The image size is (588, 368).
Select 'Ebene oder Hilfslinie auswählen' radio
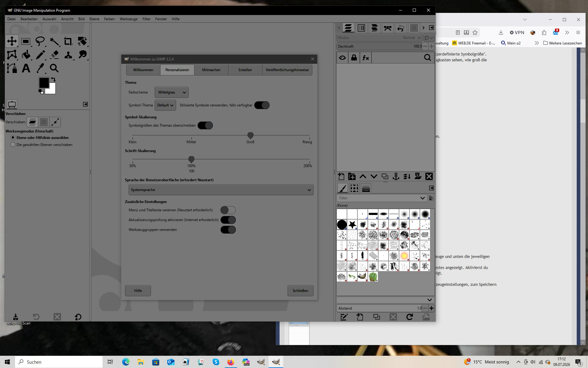pos(13,138)
